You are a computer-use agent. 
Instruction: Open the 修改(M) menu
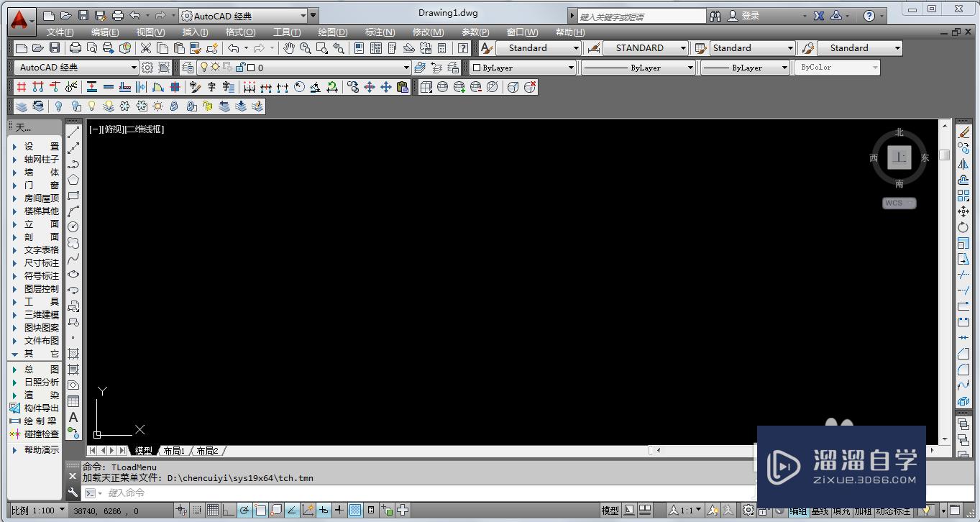coord(428,32)
